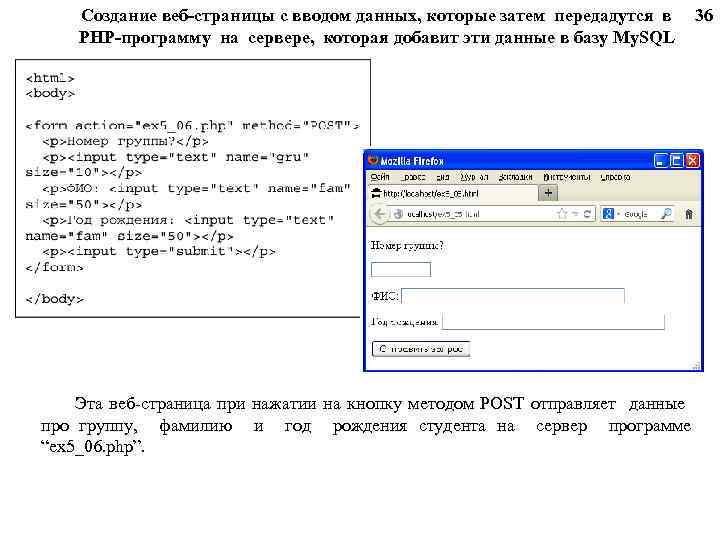Click the Год рождения input field

click(x=553, y=321)
